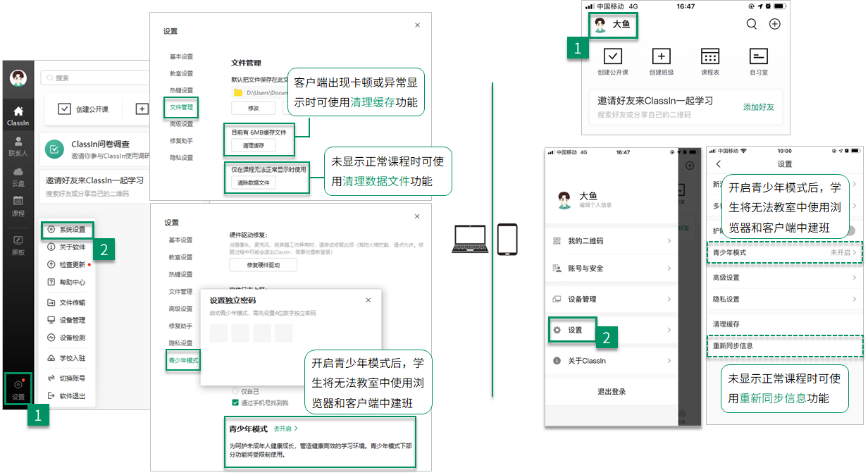Tap the gear icon beside mobile 设置
868x475 pixels.
pos(557,330)
